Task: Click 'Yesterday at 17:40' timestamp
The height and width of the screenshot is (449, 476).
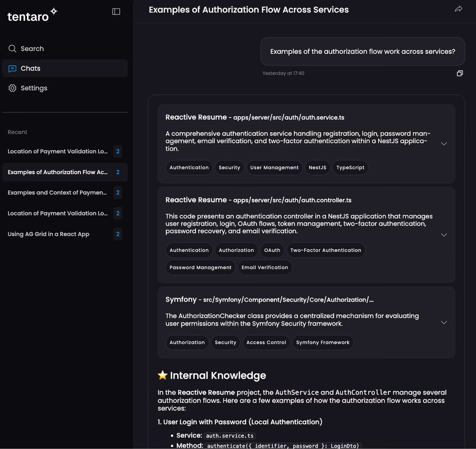Action: (283, 73)
